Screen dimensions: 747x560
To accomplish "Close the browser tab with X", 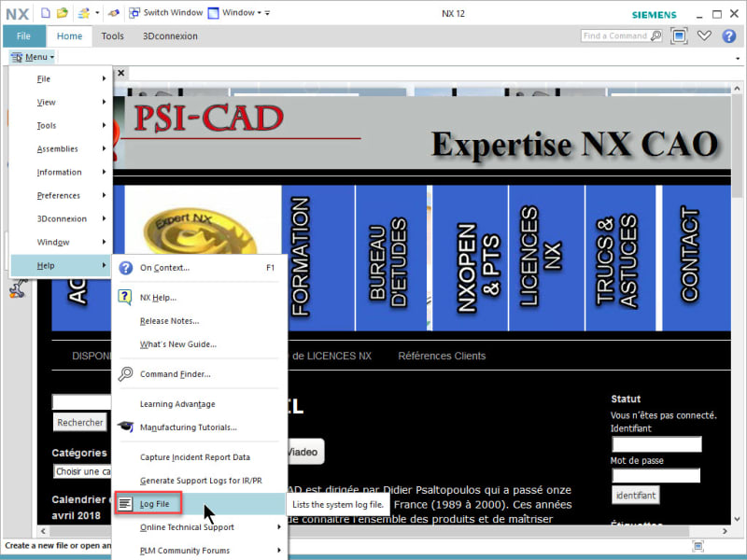I will click(x=121, y=73).
